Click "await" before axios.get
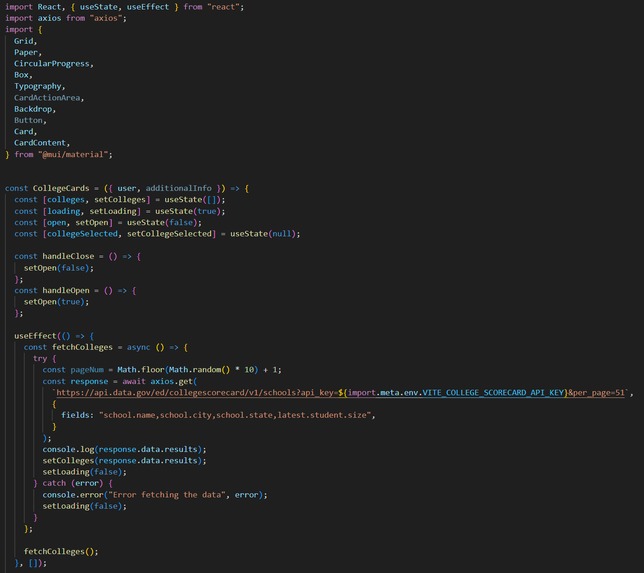Viewport: 644px width, 573px height. coord(134,381)
